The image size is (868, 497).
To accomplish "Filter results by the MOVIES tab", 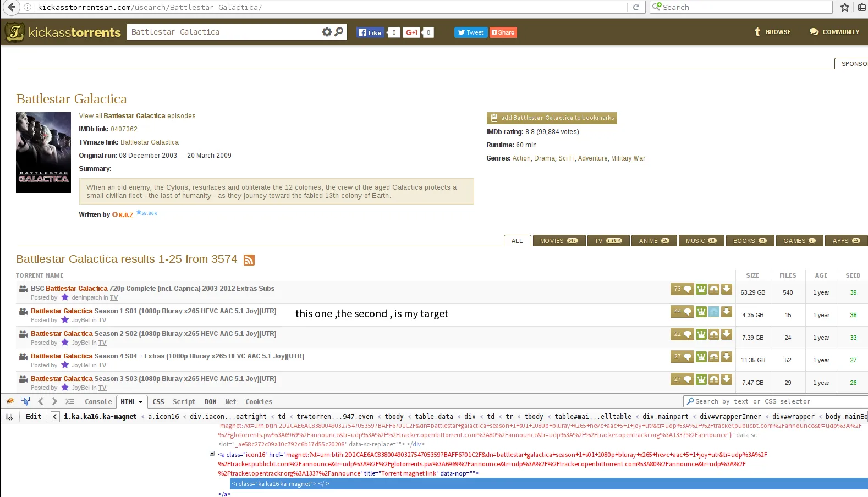I will coord(558,241).
